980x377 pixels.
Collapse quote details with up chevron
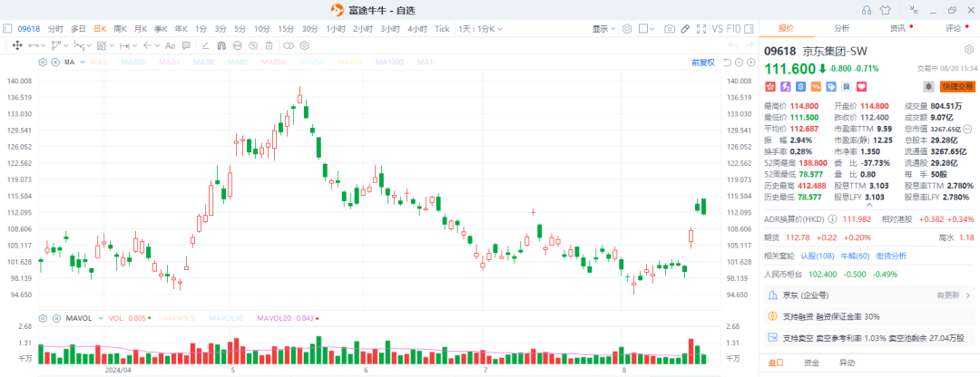(869, 205)
